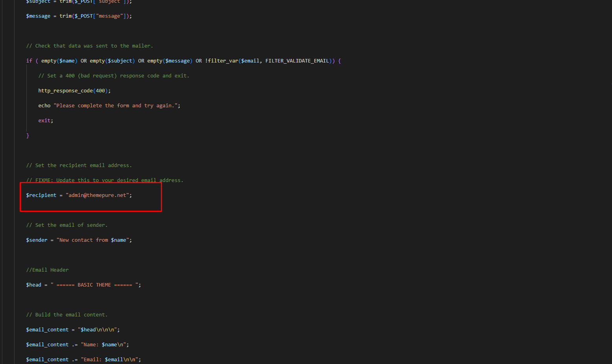The height and width of the screenshot is (364, 612).
Task: Place cursor in admin@themepure.net string
Action: tap(98, 195)
